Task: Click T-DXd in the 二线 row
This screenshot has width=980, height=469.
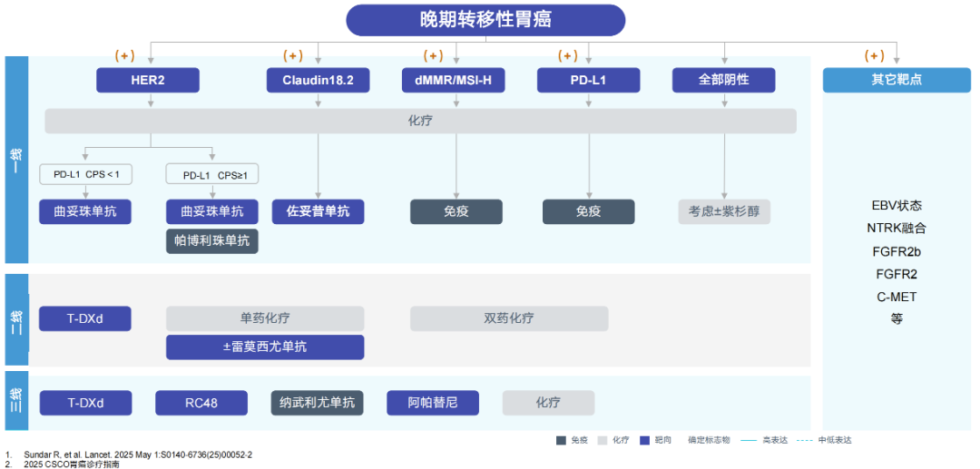Action: pos(85,318)
